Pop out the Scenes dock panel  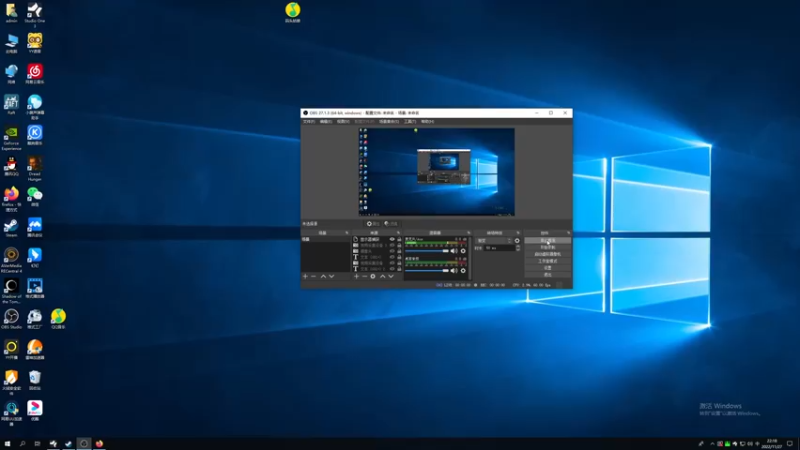[x=347, y=233]
